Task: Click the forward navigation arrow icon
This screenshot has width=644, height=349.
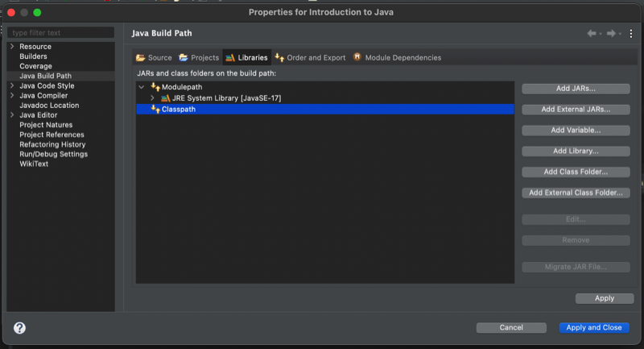Action: [611, 33]
